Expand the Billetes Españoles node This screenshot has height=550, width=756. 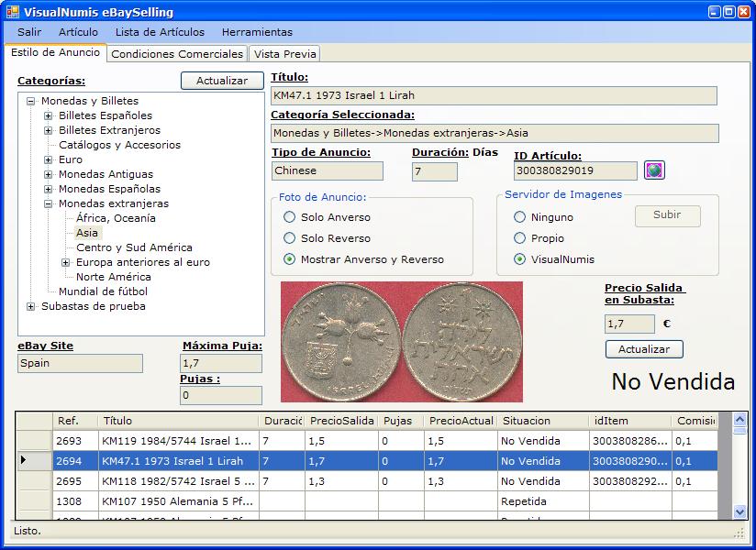[49, 115]
